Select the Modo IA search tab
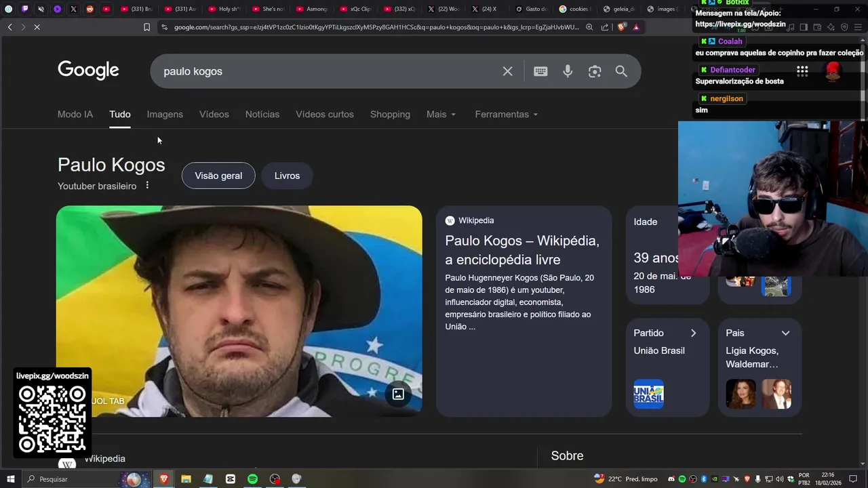868x488 pixels. tap(75, 114)
